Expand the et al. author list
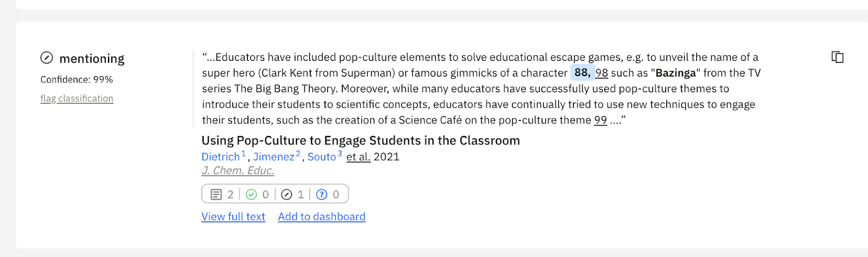868x257 pixels. point(358,157)
